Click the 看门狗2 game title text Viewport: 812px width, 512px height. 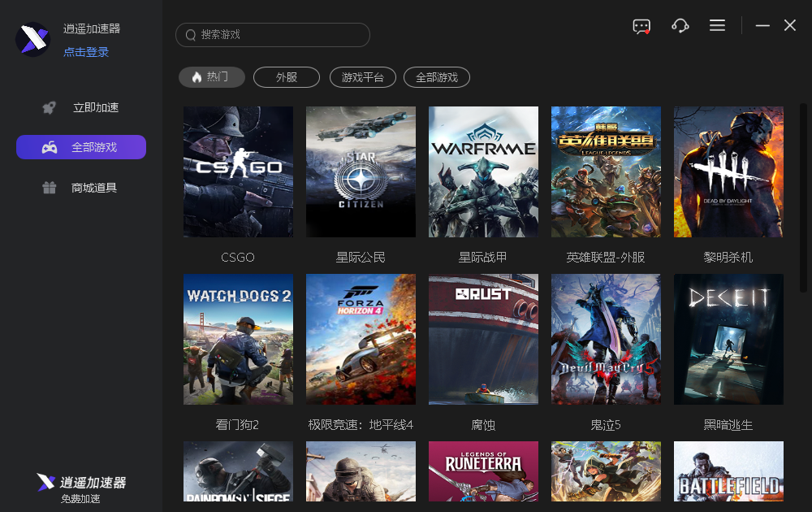pyautogui.click(x=237, y=425)
